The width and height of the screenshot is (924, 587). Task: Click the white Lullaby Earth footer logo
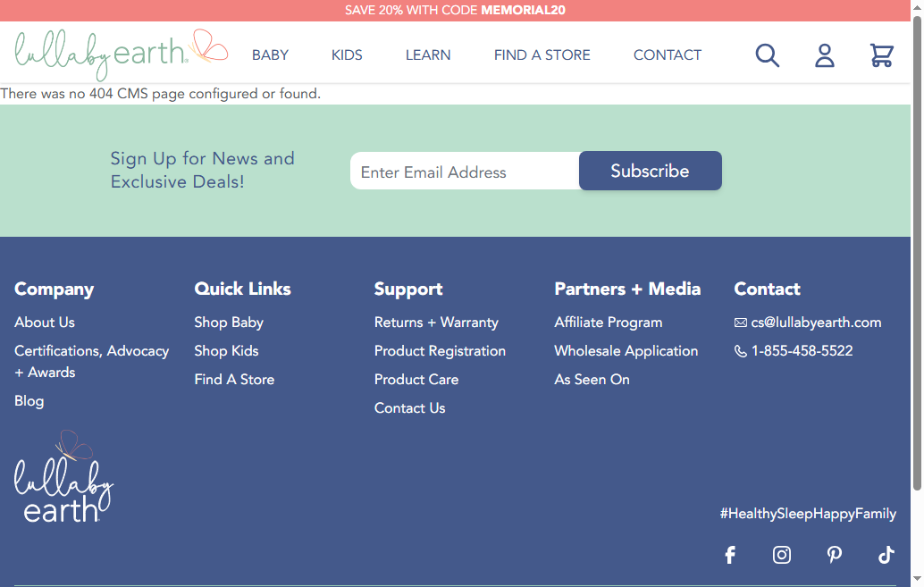click(x=63, y=476)
